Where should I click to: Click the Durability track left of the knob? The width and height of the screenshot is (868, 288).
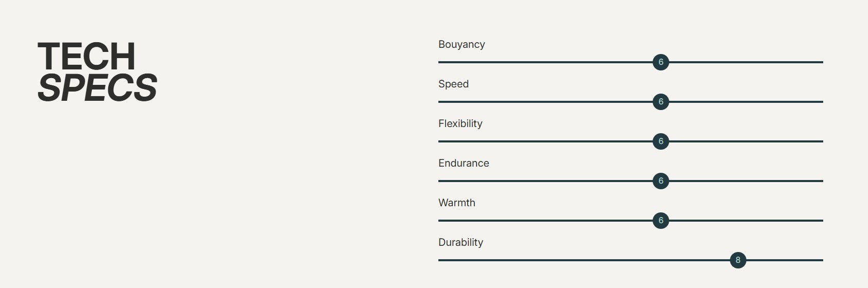point(582,260)
